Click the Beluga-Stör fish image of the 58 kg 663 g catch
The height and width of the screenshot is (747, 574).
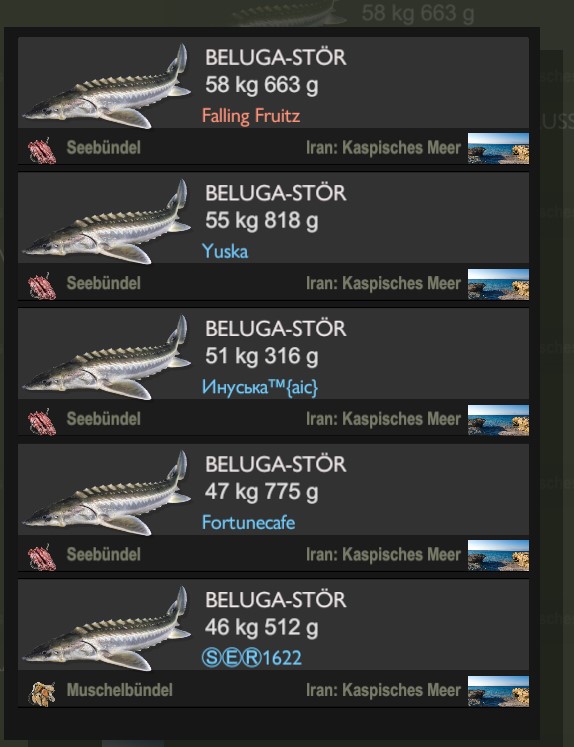tap(107, 86)
